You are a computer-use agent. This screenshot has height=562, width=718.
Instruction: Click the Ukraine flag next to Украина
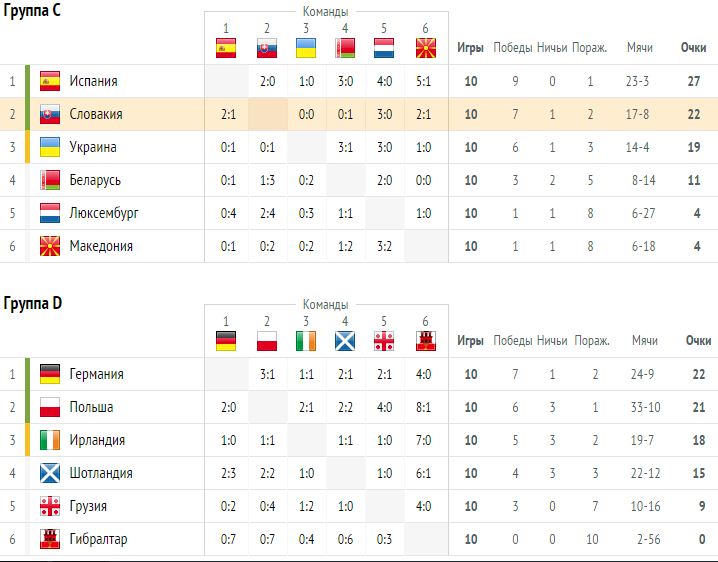pos(49,148)
